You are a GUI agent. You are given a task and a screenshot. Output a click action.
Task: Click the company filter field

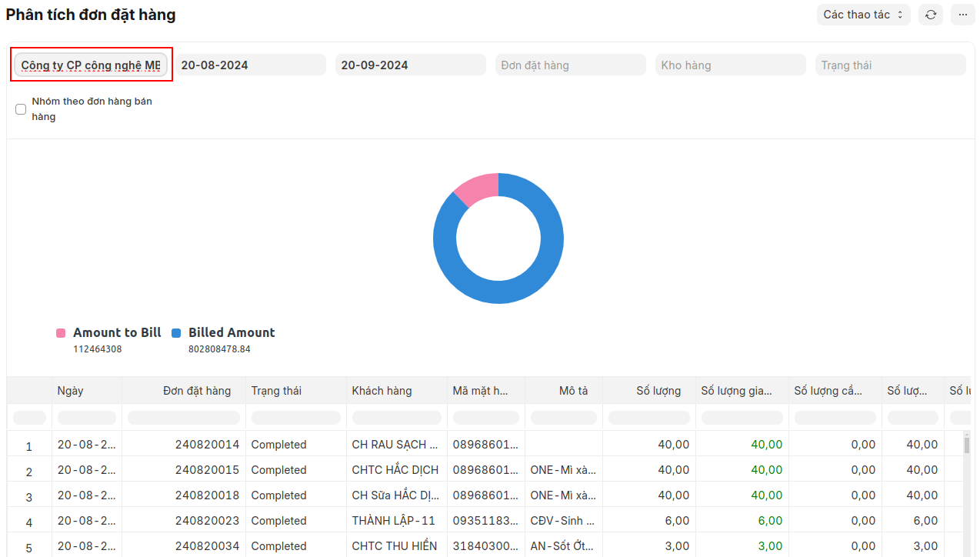[91, 65]
